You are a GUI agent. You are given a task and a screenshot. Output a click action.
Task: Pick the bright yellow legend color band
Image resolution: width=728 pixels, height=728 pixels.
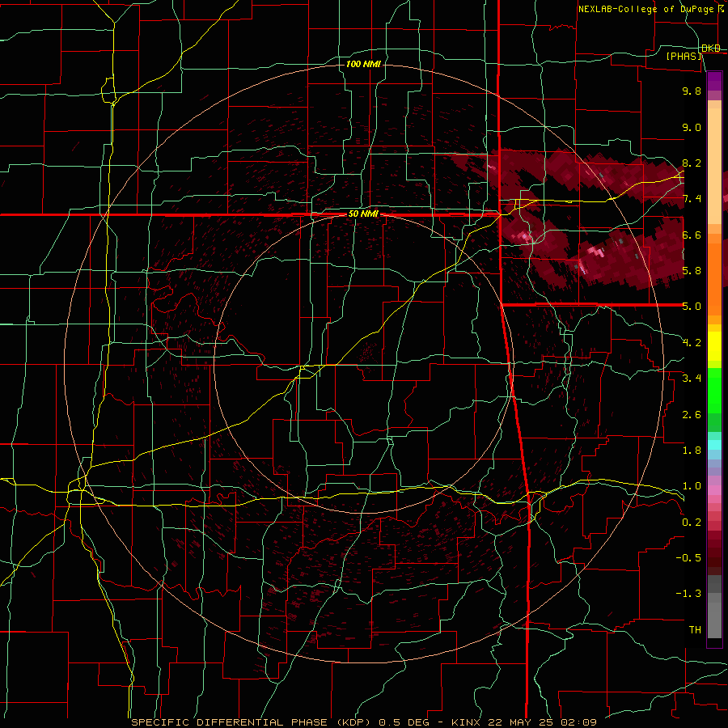pos(714,346)
